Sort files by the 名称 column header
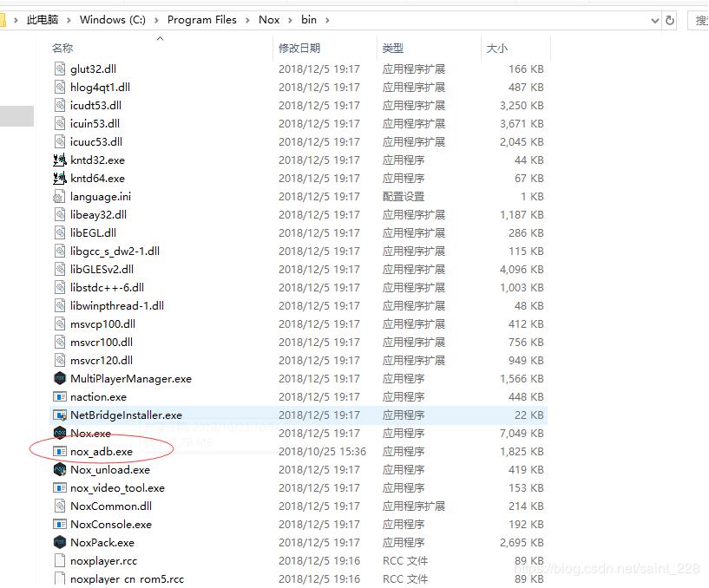The width and height of the screenshot is (709, 588). (160, 48)
